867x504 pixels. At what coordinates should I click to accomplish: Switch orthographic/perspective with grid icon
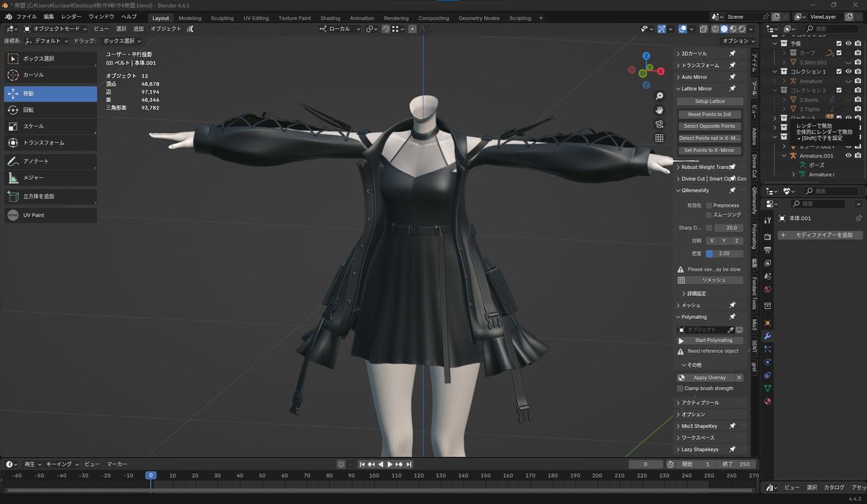[659, 138]
